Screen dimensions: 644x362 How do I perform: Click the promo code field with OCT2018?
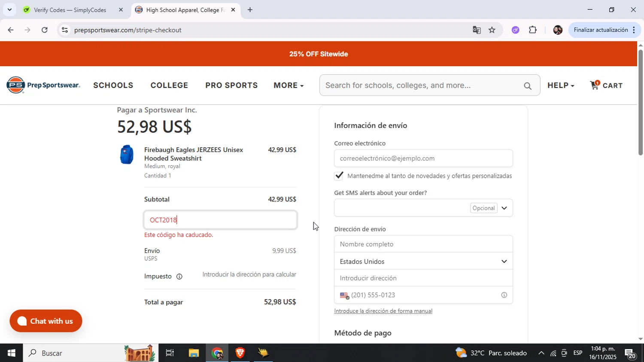[x=220, y=220]
